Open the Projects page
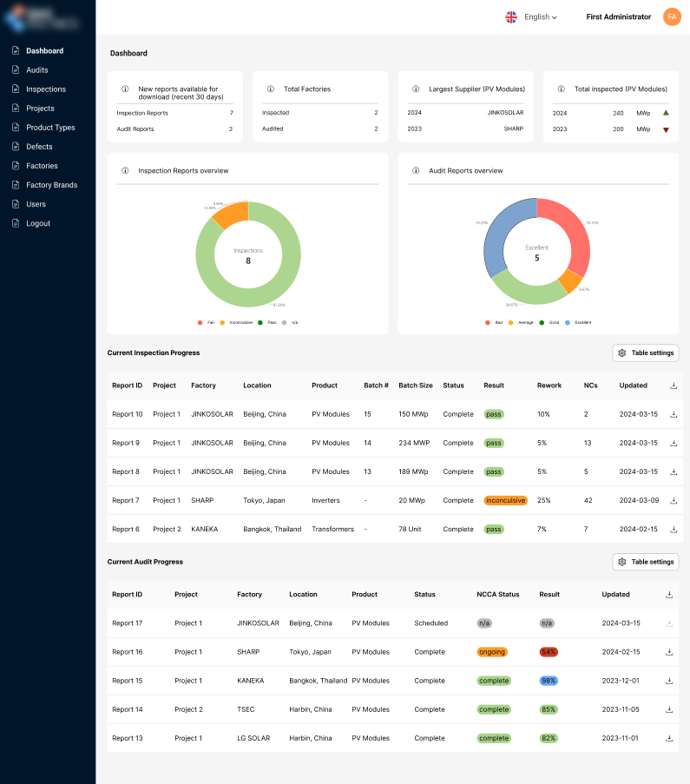Image resolution: width=690 pixels, height=784 pixels. [40, 109]
